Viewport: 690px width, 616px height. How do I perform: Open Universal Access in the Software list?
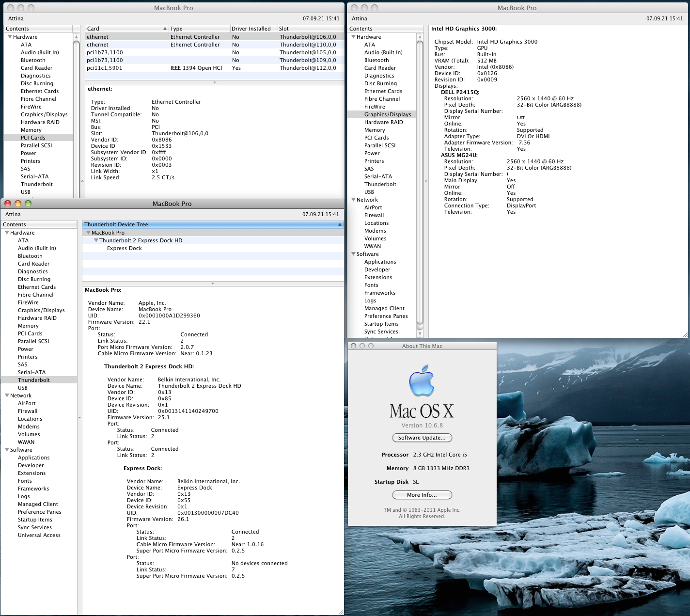(x=39, y=535)
